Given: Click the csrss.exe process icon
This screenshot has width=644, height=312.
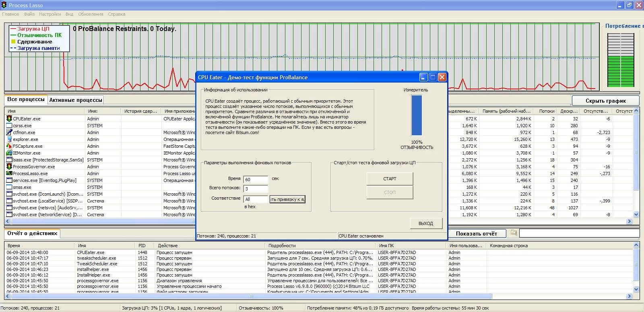Looking at the screenshot, I should tap(9, 125).
